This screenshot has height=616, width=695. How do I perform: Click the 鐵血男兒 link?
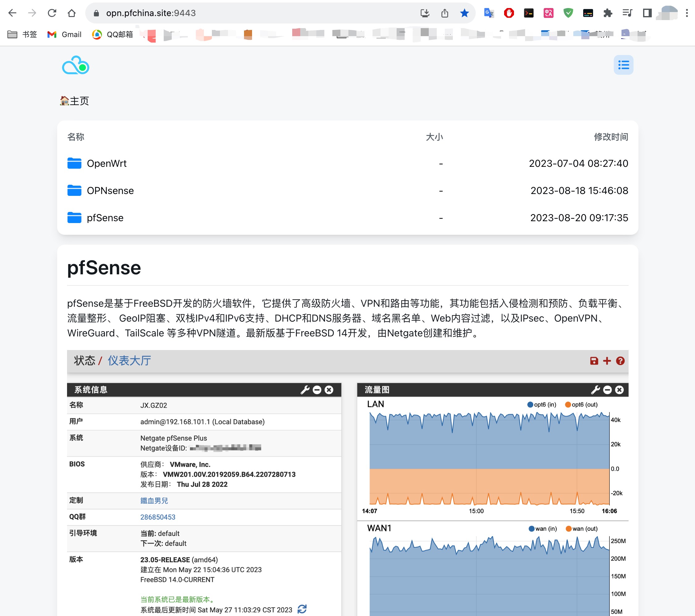coord(154,501)
